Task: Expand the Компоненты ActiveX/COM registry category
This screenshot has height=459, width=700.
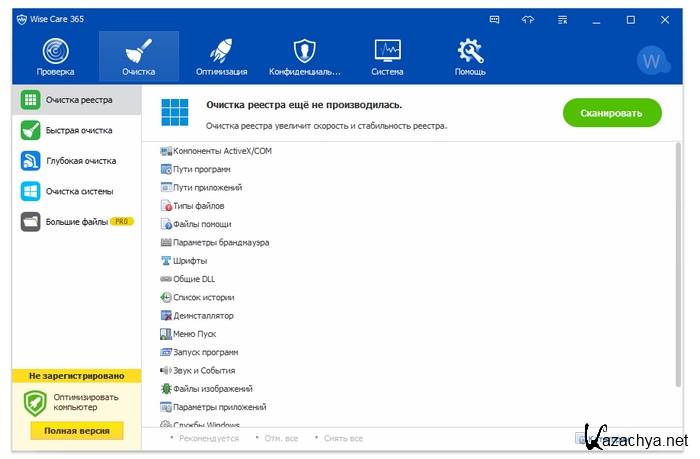Action: click(221, 151)
